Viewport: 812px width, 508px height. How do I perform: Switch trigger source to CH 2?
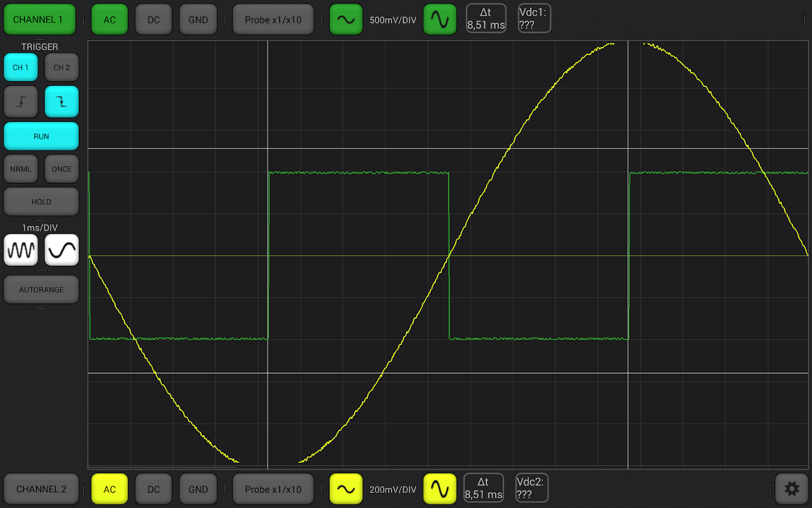61,67
